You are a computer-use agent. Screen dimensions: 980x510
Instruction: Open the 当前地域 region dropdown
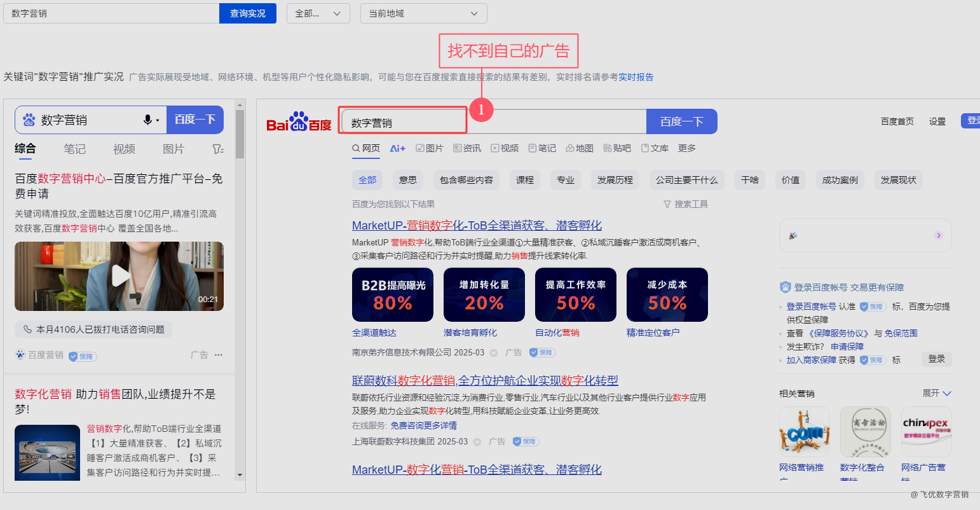click(x=424, y=13)
